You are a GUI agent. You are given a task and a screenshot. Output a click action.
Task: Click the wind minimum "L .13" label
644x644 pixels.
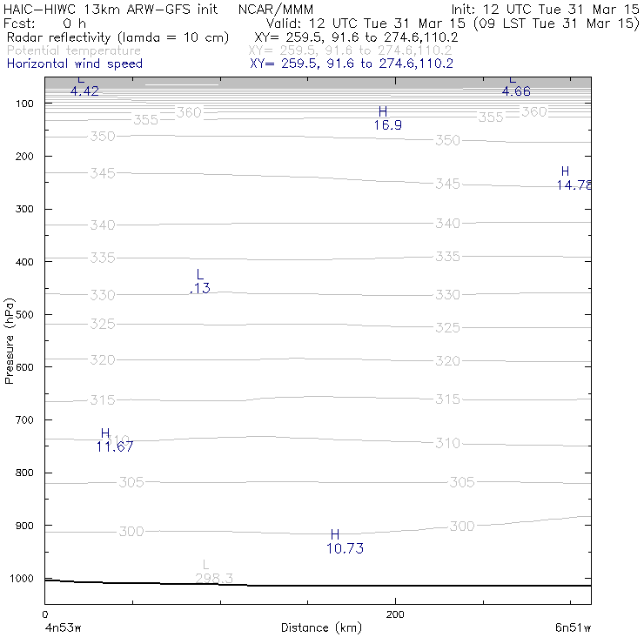pyautogui.click(x=200, y=281)
